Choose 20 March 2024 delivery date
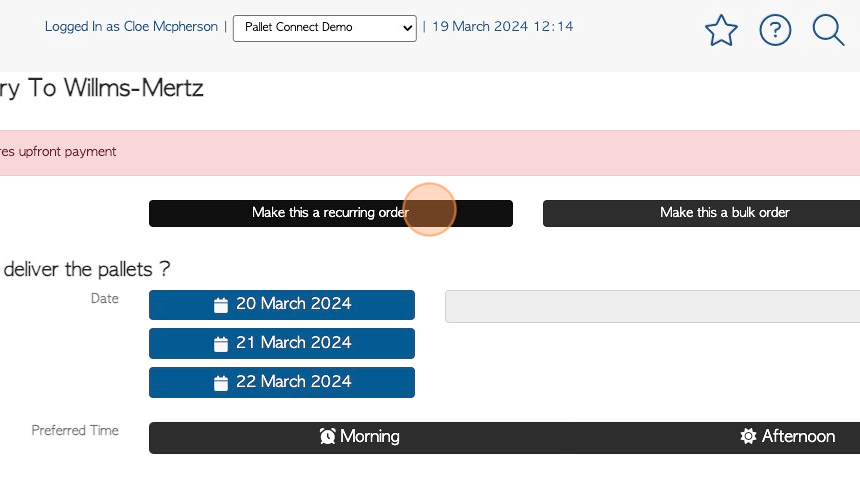The image size is (860, 480). pyautogui.click(x=282, y=304)
